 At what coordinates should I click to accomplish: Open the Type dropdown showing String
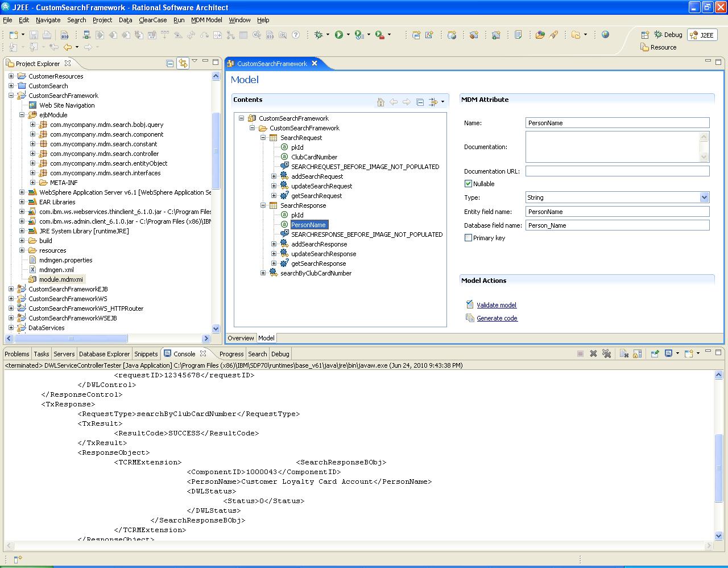tap(704, 197)
